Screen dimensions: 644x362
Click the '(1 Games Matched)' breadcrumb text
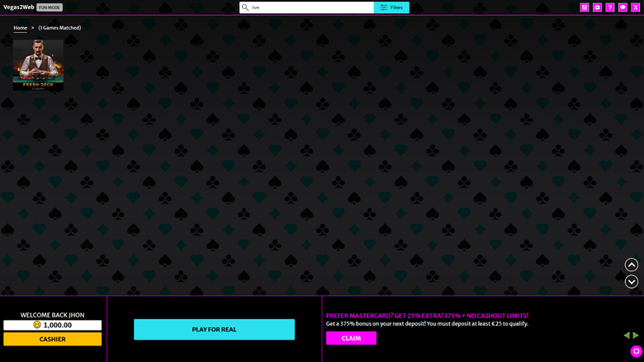coord(59,28)
